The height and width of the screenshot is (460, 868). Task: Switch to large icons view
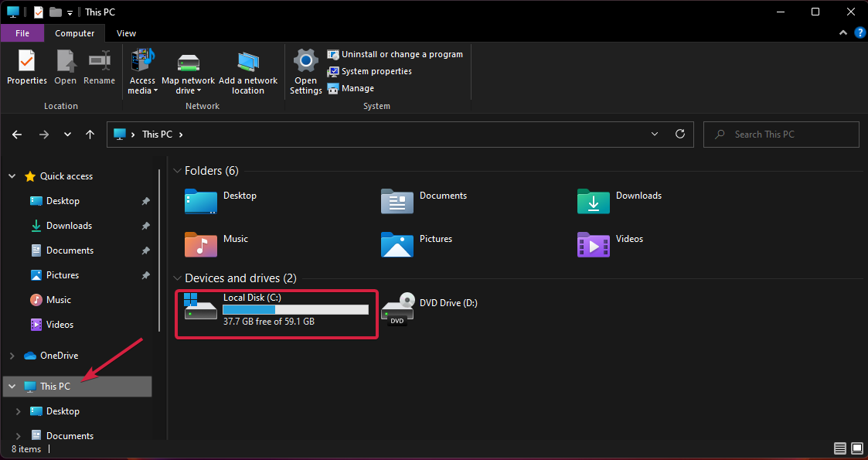pyautogui.click(x=856, y=448)
